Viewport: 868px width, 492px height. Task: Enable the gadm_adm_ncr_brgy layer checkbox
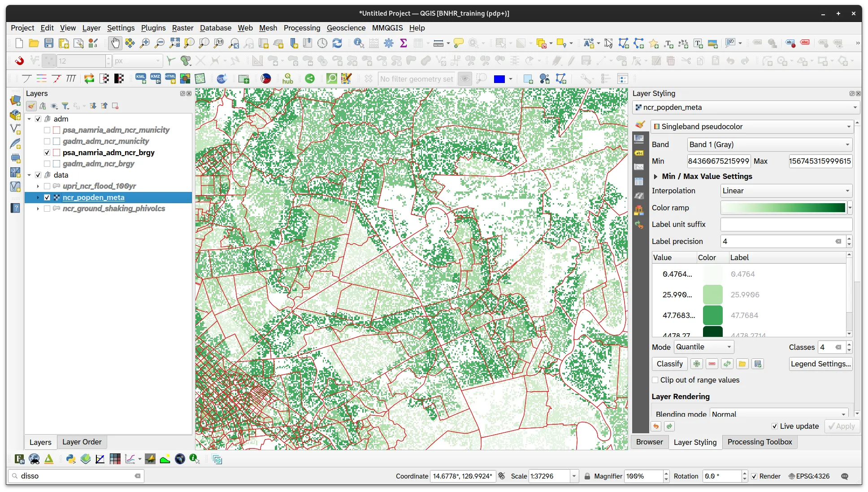[47, 164]
